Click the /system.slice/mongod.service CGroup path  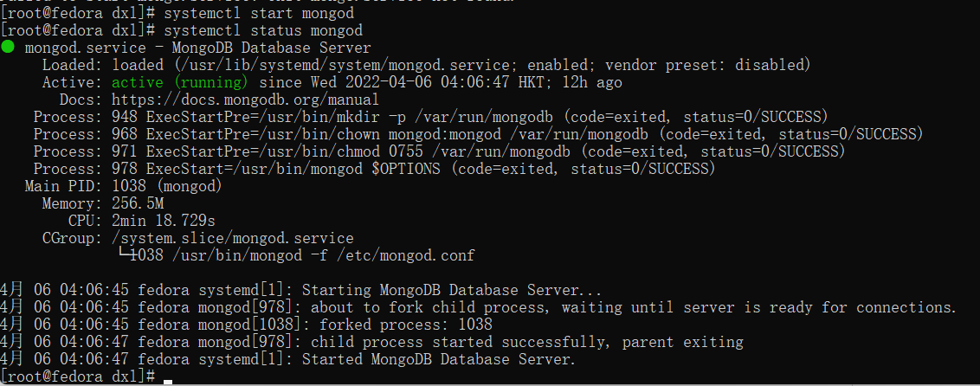(232, 238)
